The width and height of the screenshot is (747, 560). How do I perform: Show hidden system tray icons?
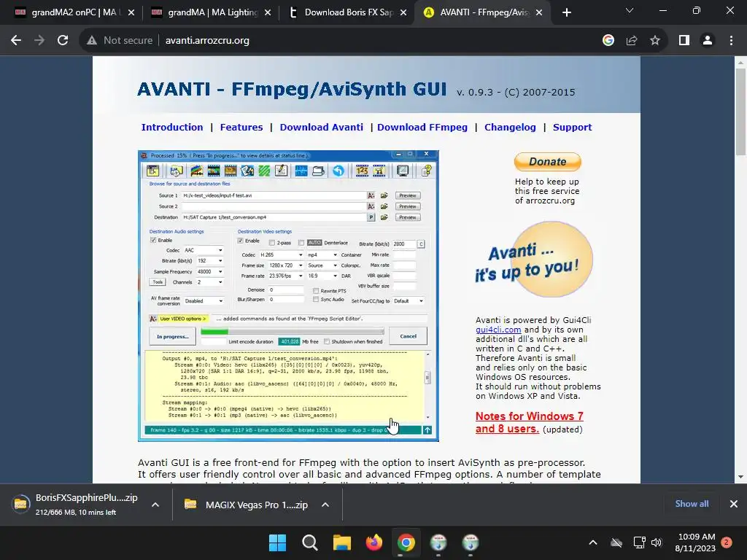coord(593,542)
